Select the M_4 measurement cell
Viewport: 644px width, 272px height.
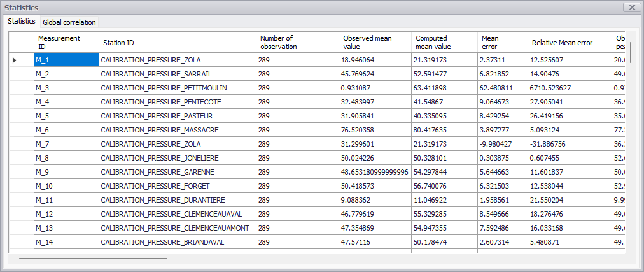tap(66, 102)
